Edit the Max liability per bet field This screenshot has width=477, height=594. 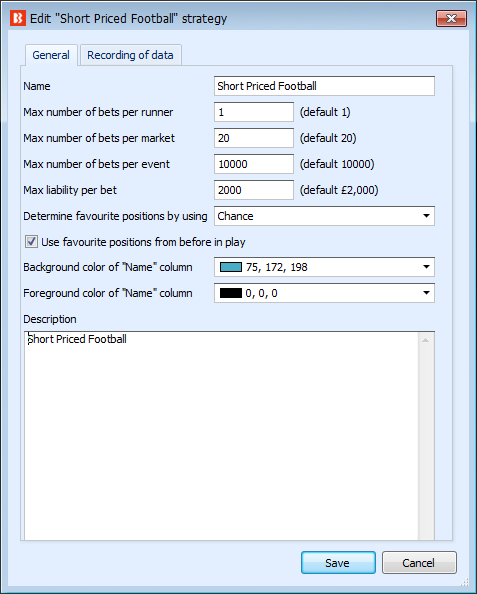coord(254,190)
